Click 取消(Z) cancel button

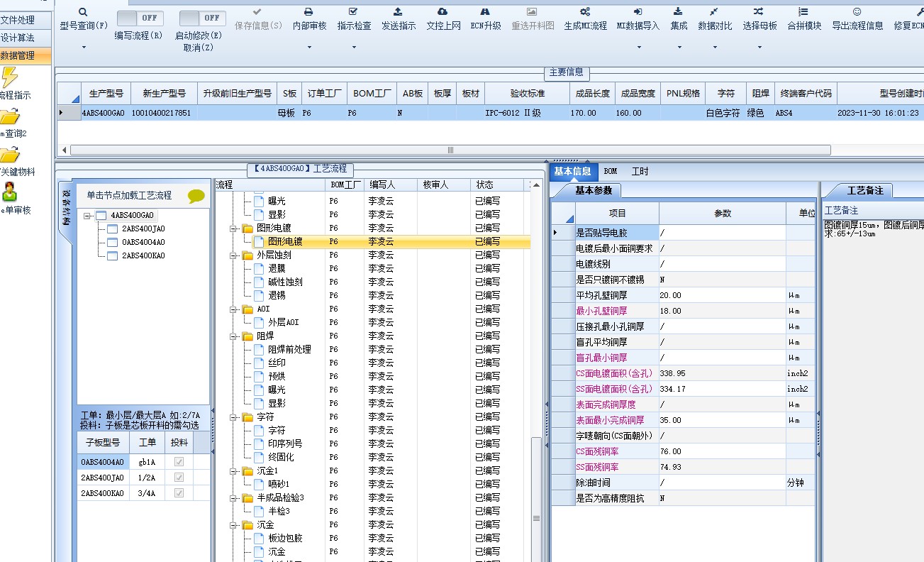pos(198,48)
